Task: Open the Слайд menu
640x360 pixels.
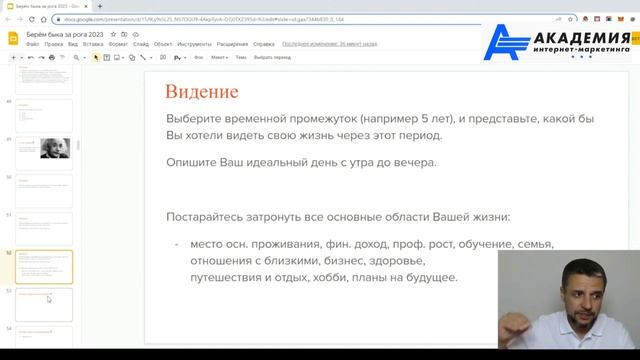Action: tap(141, 44)
